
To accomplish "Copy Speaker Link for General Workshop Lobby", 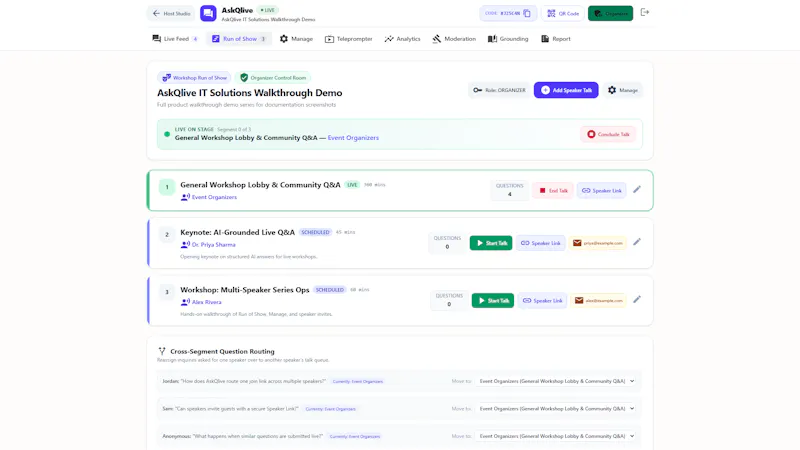I will [602, 190].
